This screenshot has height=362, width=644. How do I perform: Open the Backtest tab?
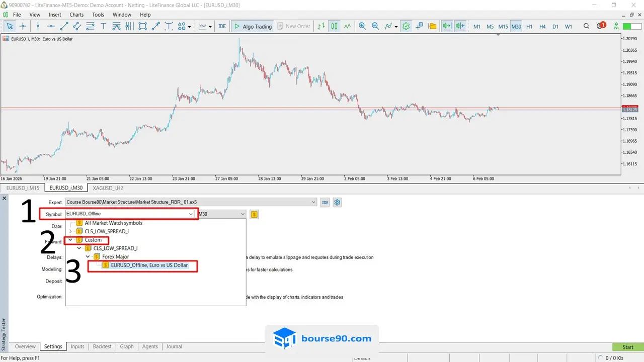pyautogui.click(x=102, y=346)
